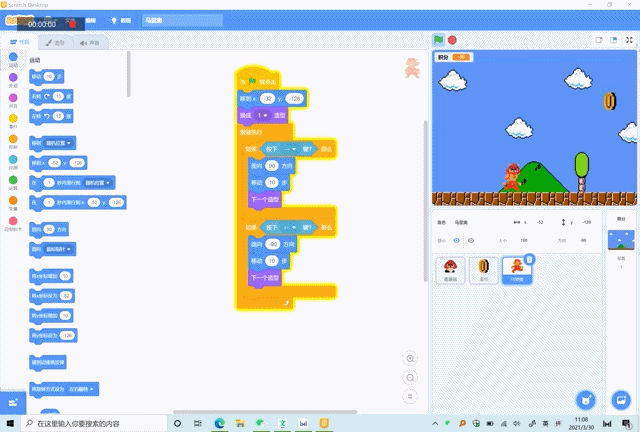
Task: Delete the selected Mario sprite via trash icon
Action: tap(529, 259)
